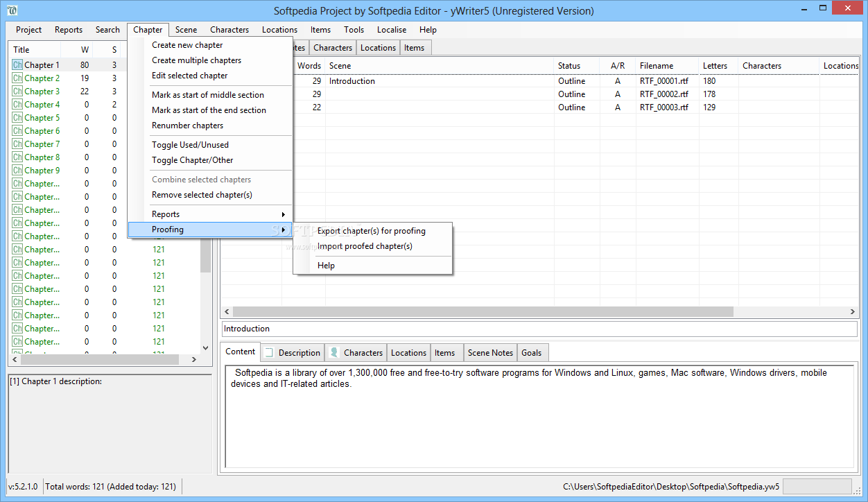This screenshot has width=868, height=502.
Task: Open the lower Locations tab
Action: click(408, 353)
